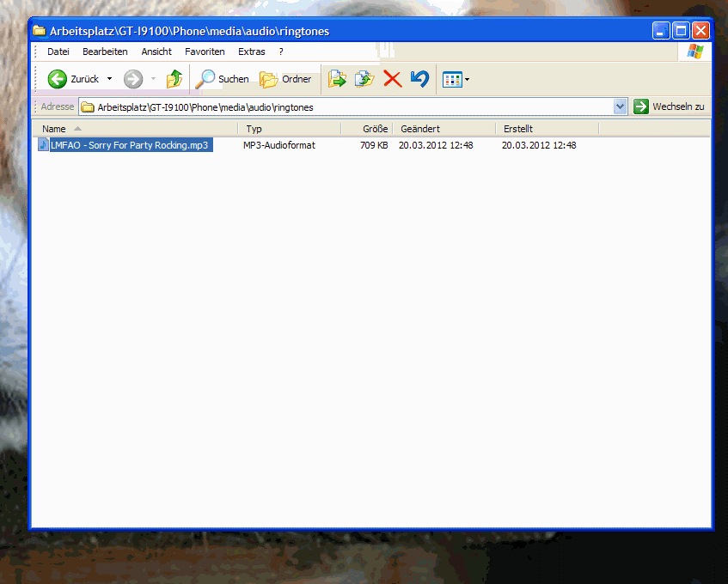Open the Datei menu
The image size is (728, 584).
[58, 52]
